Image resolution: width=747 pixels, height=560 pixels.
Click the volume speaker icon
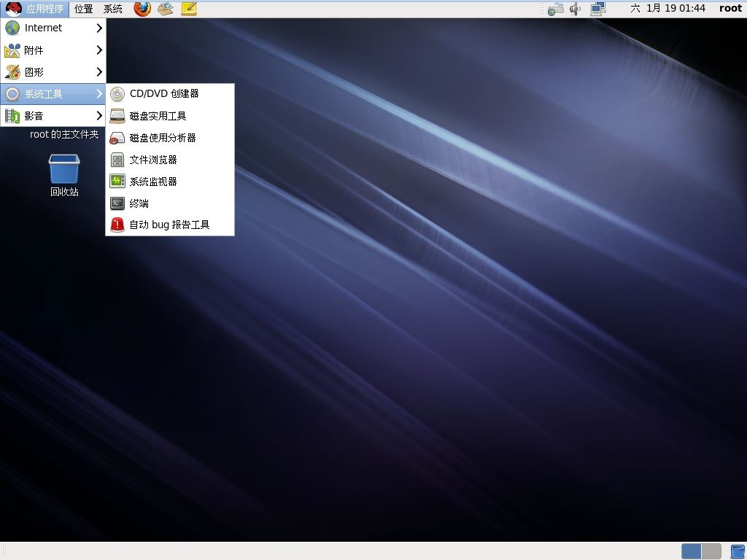[x=576, y=9]
